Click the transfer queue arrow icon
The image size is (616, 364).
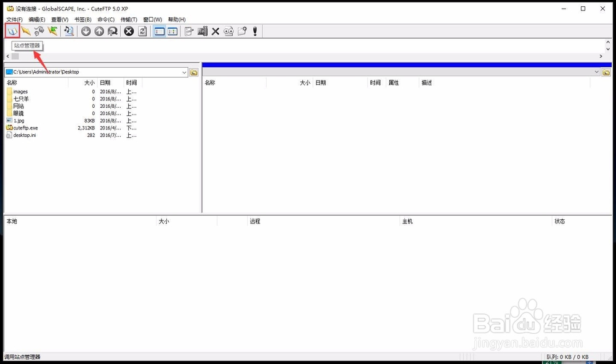tap(112, 31)
